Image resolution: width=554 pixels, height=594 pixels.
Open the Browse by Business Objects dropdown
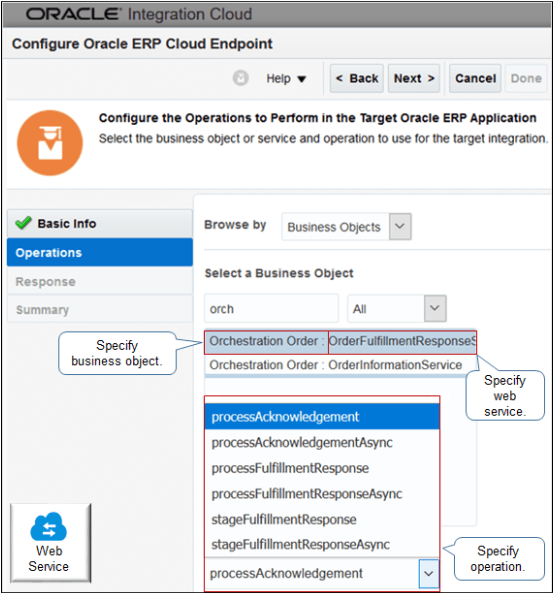point(400,227)
